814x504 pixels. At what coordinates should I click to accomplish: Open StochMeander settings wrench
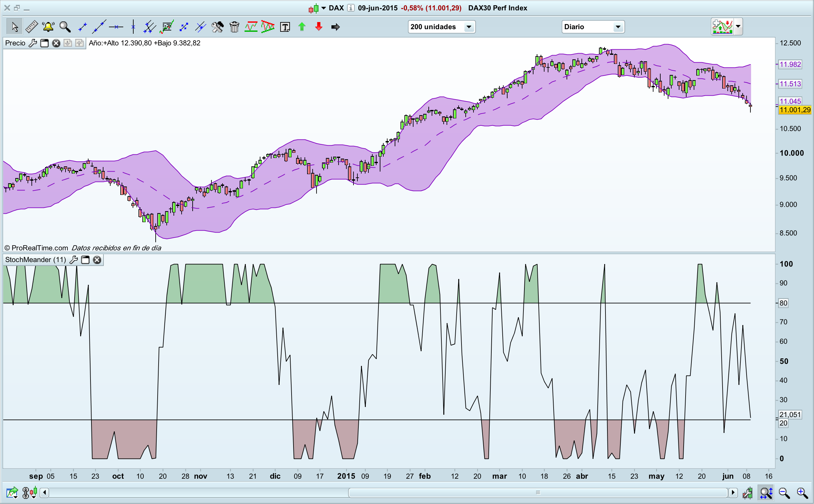(x=74, y=260)
